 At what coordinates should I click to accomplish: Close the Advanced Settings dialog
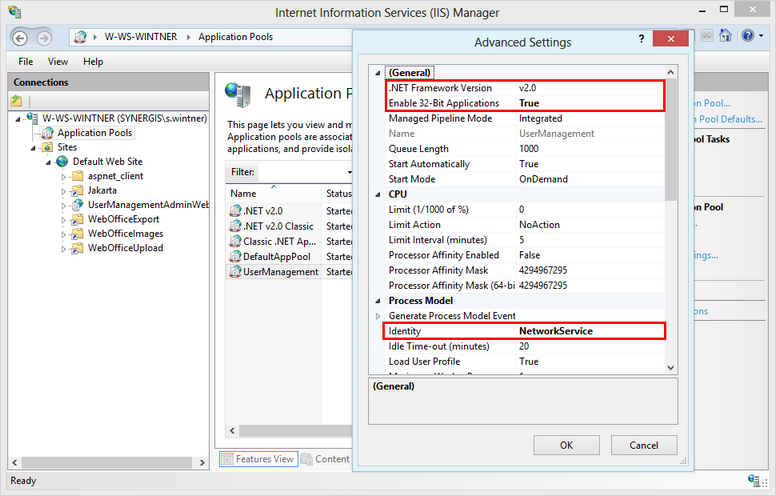pos(671,39)
